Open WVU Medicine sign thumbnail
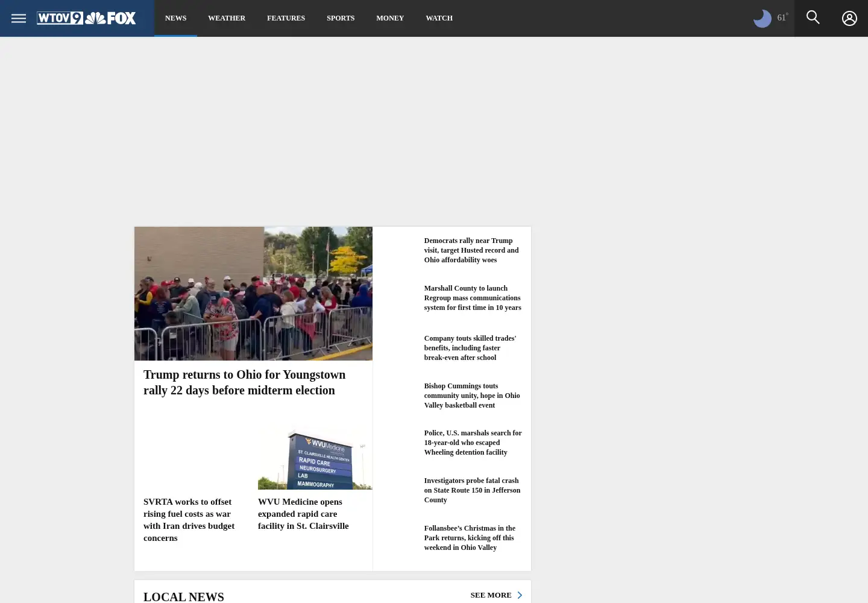The width and height of the screenshot is (868, 603). [315, 458]
